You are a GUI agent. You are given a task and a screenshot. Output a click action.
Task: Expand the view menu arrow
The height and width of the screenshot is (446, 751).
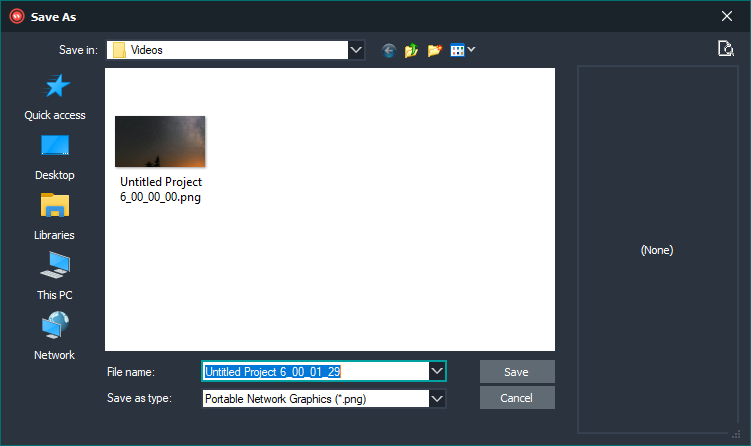(471, 49)
